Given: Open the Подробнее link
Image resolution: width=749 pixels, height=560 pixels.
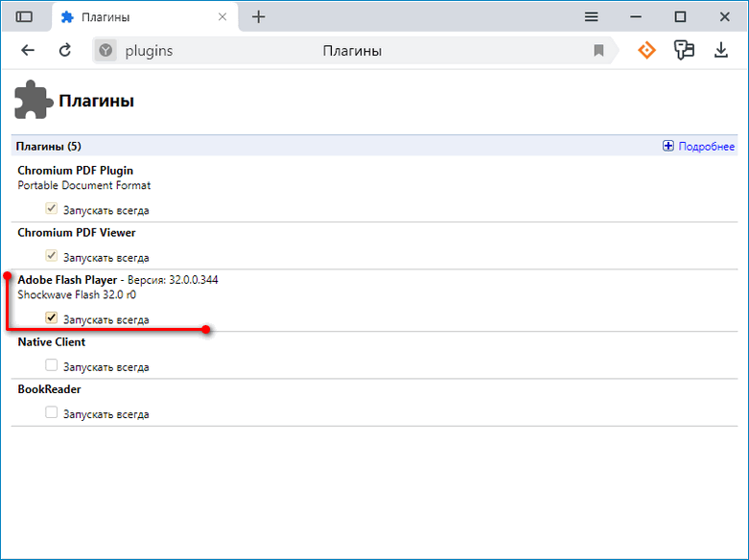Looking at the screenshot, I should tap(707, 146).
